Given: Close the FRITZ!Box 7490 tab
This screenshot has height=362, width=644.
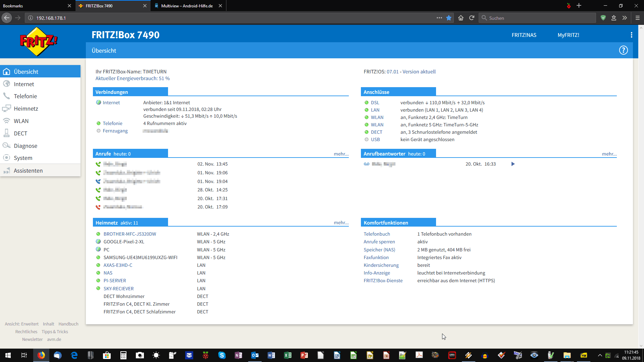Looking at the screenshot, I should click(145, 6).
